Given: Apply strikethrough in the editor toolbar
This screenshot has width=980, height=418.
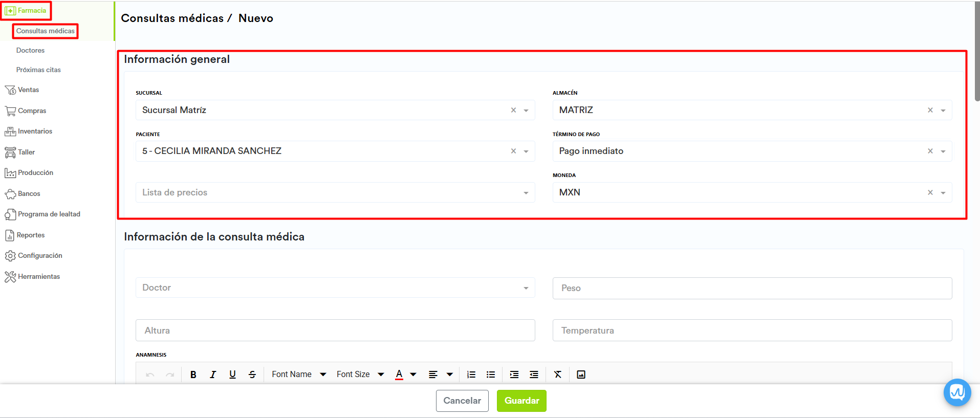Looking at the screenshot, I should 252,375.
